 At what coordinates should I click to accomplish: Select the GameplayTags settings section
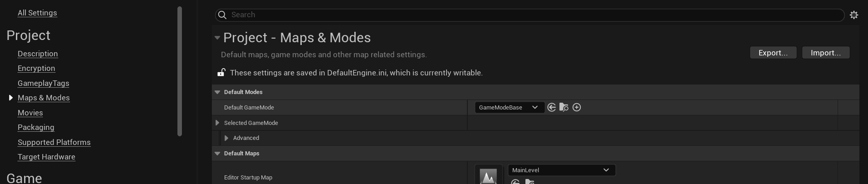pyautogui.click(x=43, y=83)
